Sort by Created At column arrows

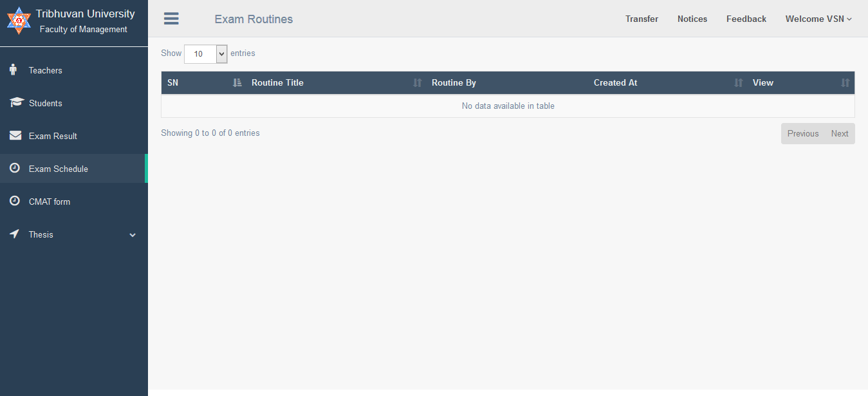coord(738,82)
